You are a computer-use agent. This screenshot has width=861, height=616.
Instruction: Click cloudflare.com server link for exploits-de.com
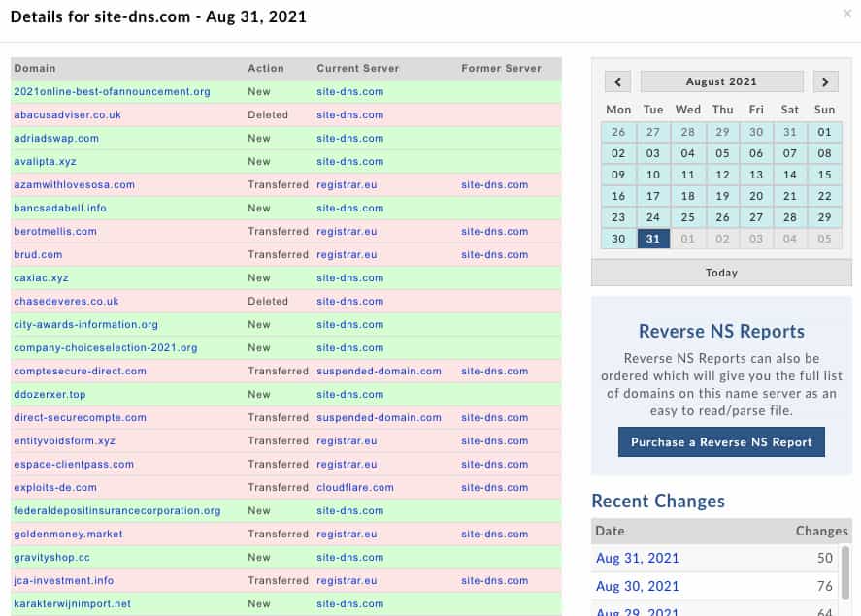pyautogui.click(x=353, y=487)
